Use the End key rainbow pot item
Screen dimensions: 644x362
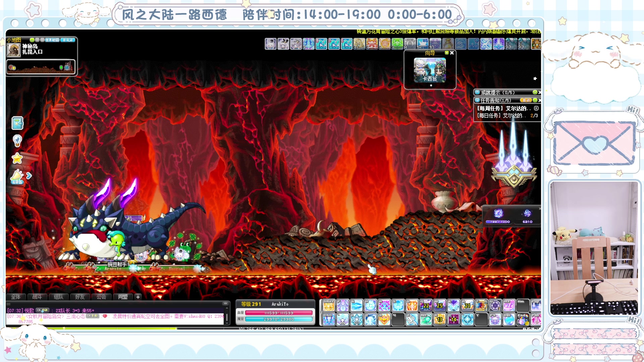point(523,319)
